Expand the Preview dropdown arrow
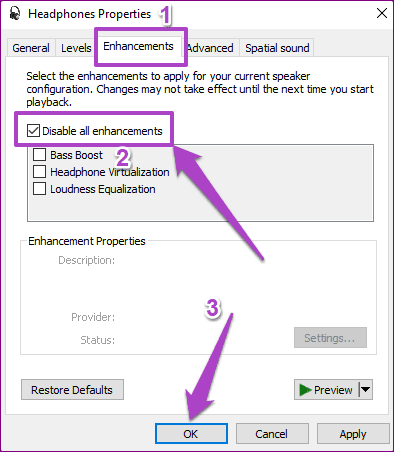 (x=366, y=389)
